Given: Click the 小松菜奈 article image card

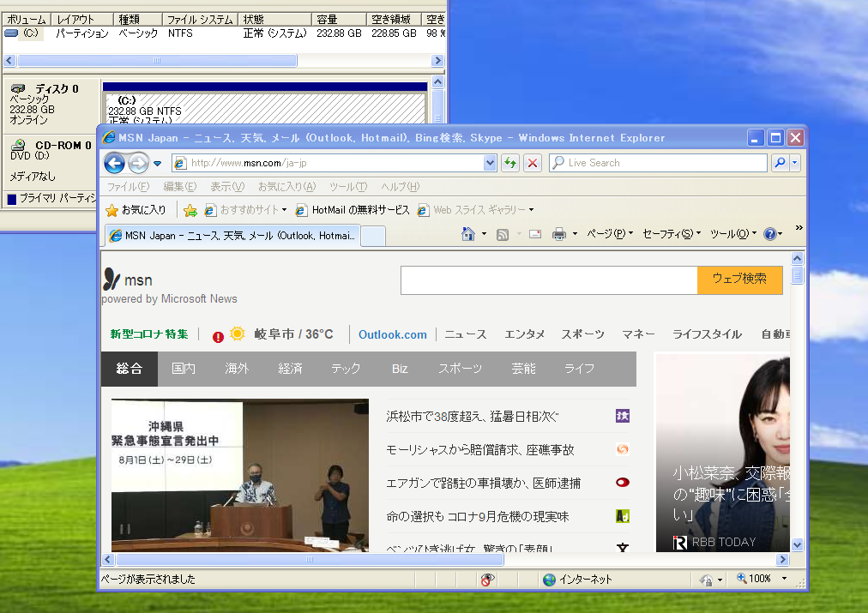Looking at the screenshot, I should pos(722,452).
